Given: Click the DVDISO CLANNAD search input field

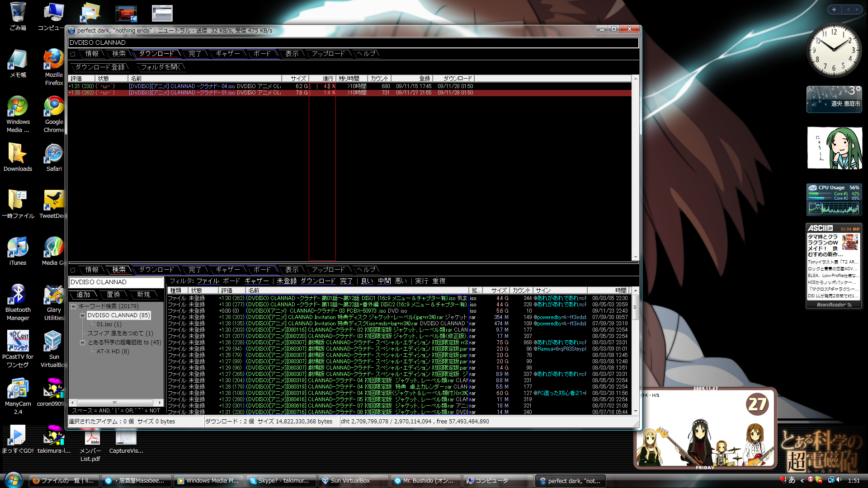Looking at the screenshot, I should pyautogui.click(x=116, y=282).
